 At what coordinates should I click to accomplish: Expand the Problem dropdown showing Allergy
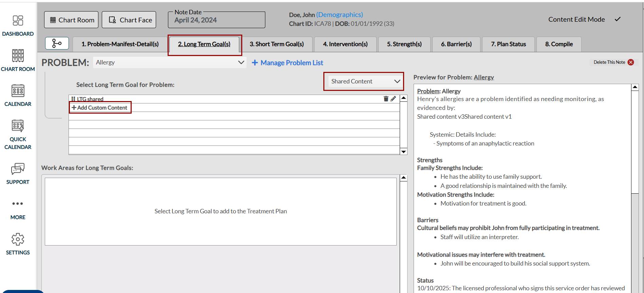[x=169, y=62]
